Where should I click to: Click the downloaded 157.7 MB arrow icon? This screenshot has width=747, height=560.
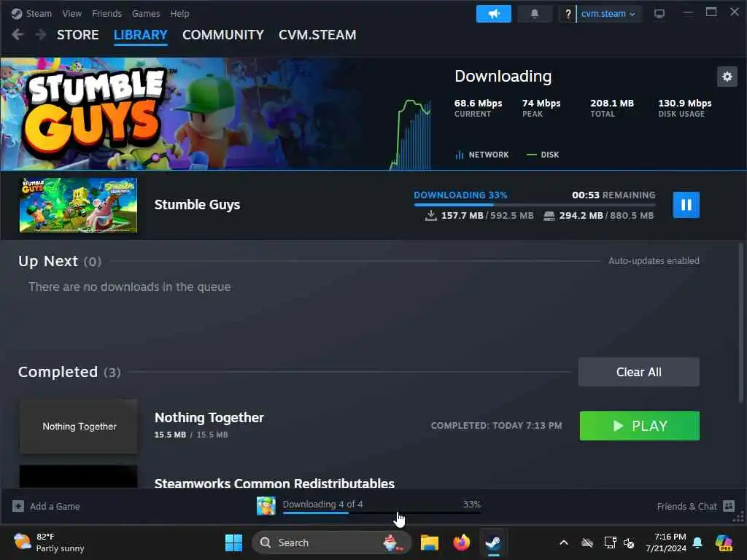coord(430,216)
